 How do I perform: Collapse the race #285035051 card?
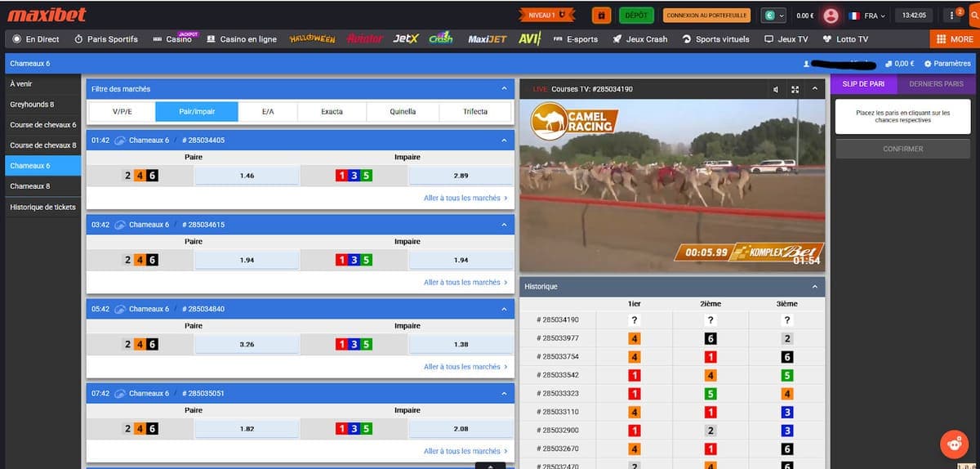[x=504, y=393]
